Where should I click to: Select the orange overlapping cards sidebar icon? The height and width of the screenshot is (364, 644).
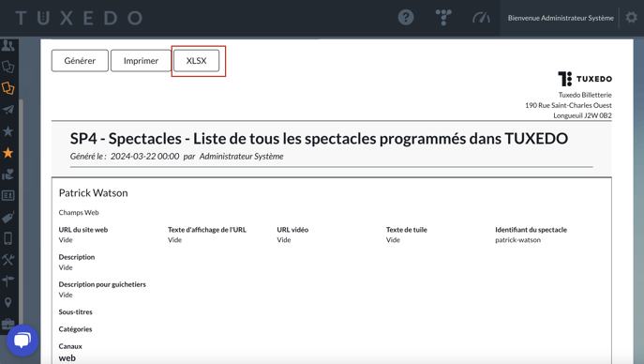tap(7, 88)
